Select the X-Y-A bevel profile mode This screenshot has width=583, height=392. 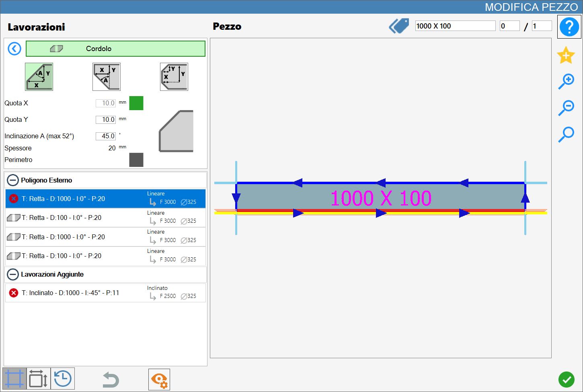39,77
